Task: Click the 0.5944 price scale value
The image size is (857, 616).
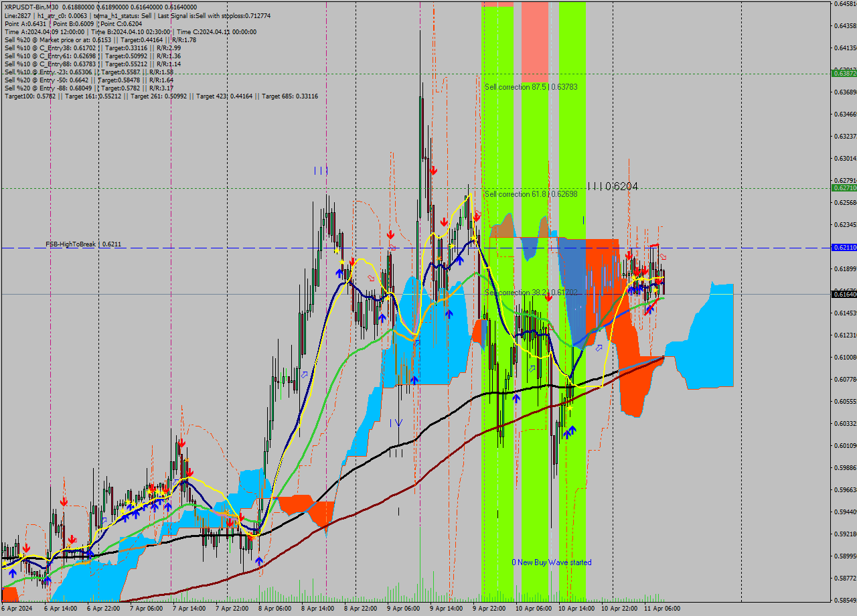Action: point(846,512)
